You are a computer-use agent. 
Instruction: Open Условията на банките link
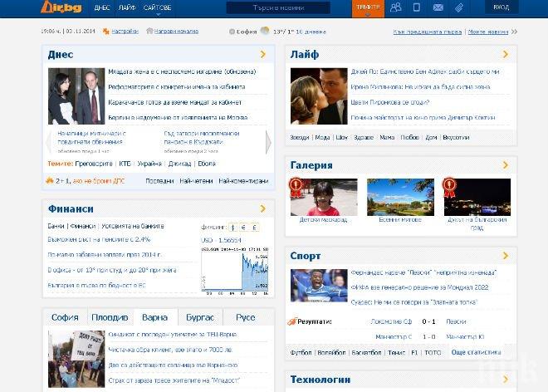(133, 226)
